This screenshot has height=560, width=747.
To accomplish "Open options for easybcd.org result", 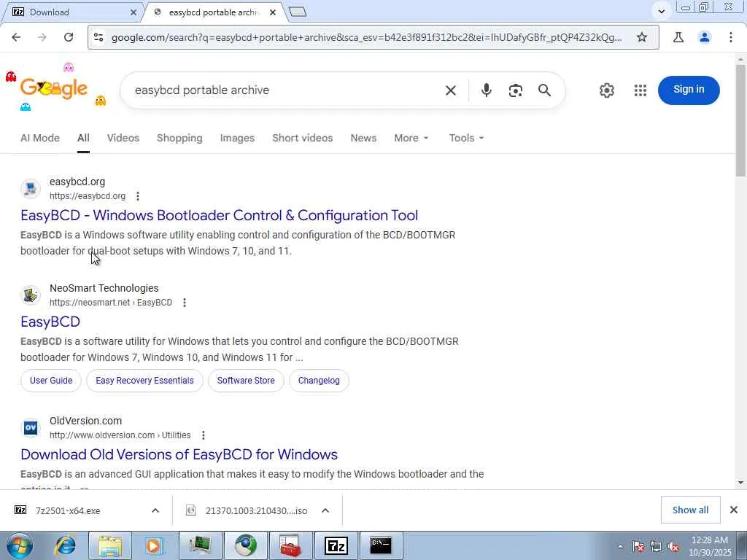I will [138, 196].
